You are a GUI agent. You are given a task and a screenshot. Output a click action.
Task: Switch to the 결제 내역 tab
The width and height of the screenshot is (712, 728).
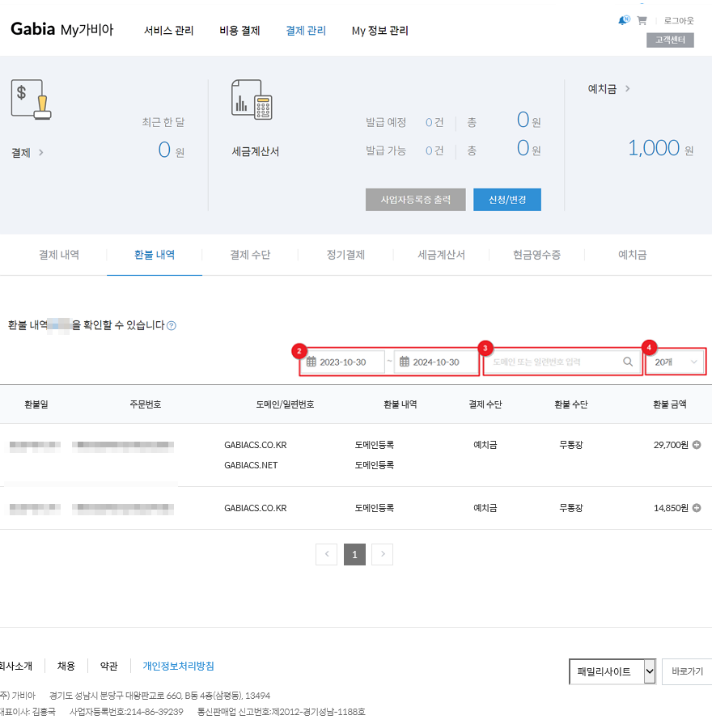click(x=59, y=255)
